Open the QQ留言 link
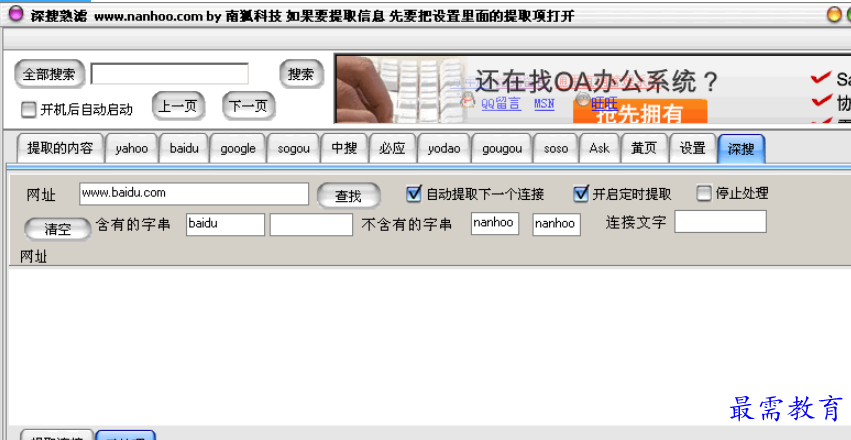Viewport: 851px width, 440px height. tap(501, 104)
